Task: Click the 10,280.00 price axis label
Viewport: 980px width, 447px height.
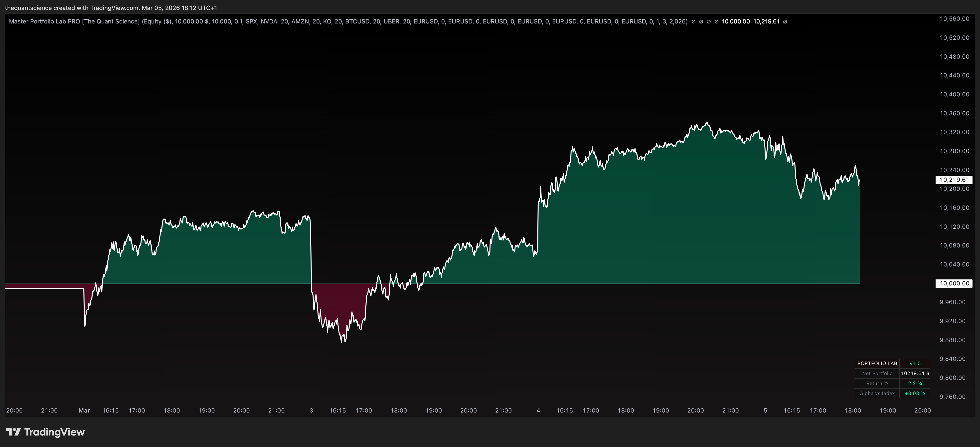Action: (x=954, y=151)
